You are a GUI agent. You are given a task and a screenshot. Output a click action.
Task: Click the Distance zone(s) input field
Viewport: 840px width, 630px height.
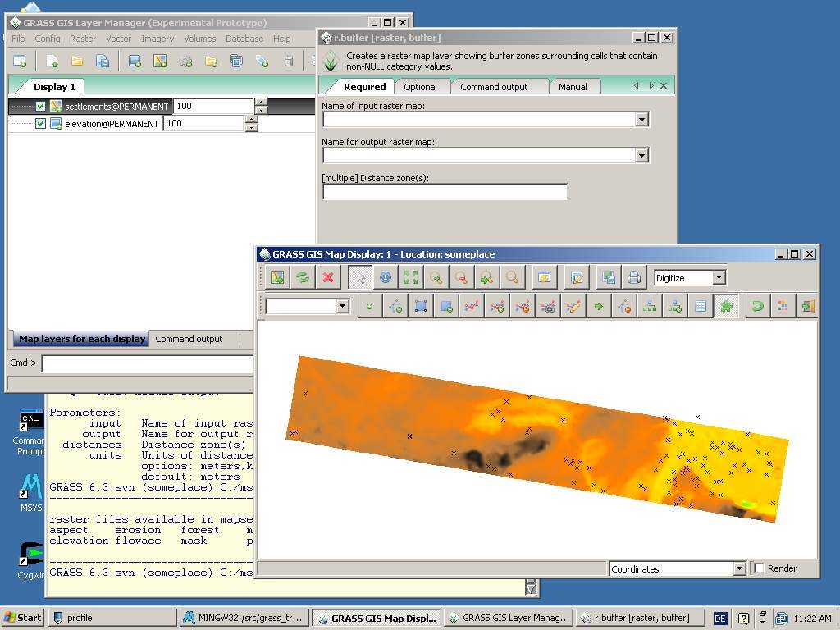pyautogui.click(x=445, y=191)
